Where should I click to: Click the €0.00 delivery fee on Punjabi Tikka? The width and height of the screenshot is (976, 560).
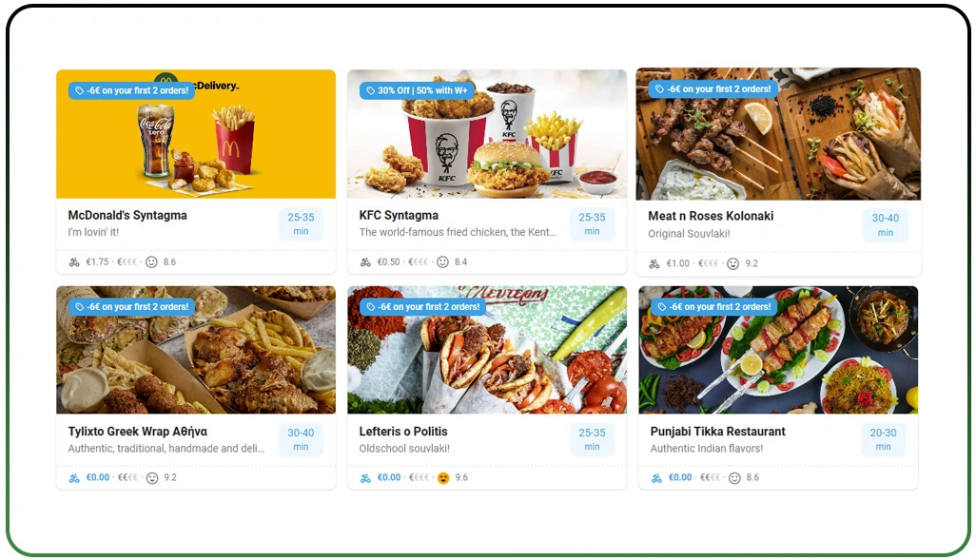680,478
